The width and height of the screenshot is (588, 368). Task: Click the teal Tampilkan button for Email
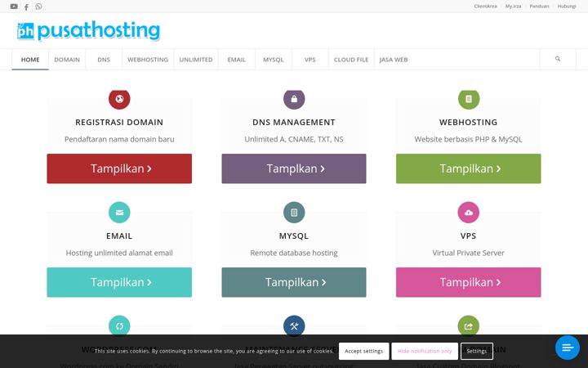(x=119, y=282)
